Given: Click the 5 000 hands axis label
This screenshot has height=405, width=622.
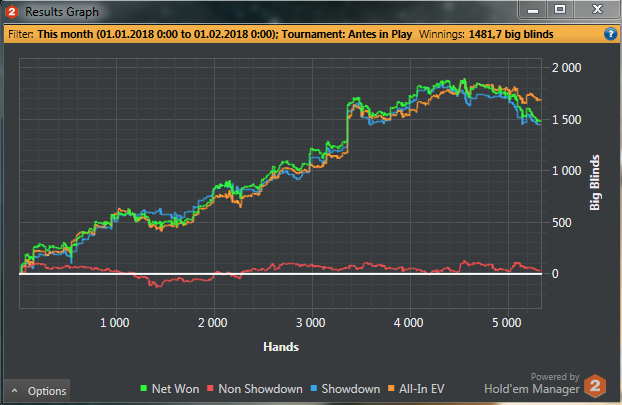Looking at the screenshot, I should coord(507,322).
